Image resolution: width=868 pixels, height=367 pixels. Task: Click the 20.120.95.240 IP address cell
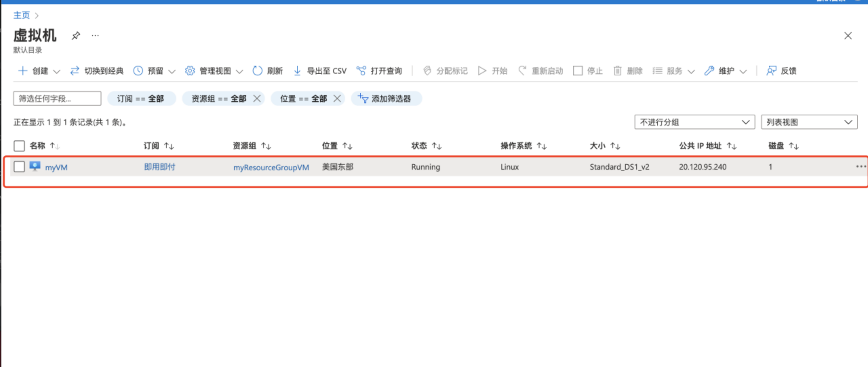[x=703, y=167]
